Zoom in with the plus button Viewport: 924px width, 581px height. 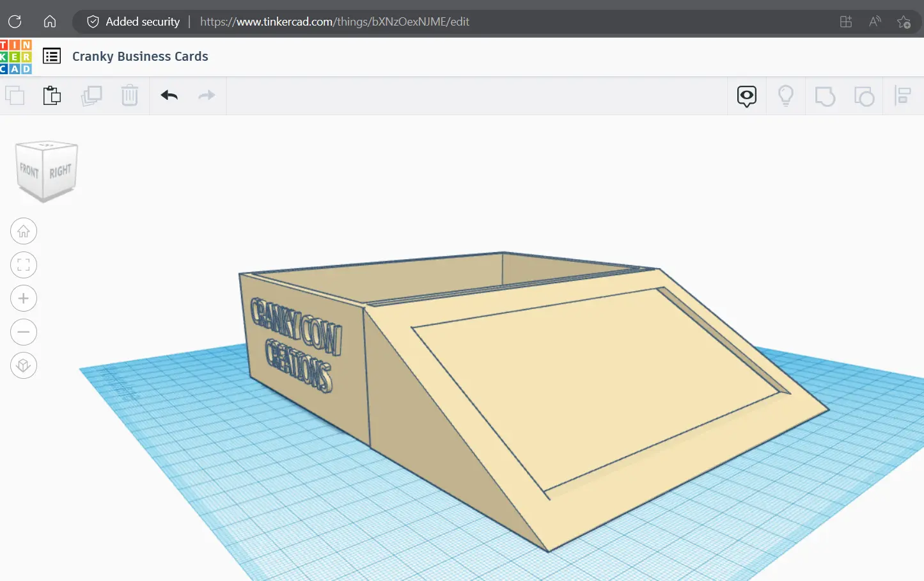pos(24,298)
